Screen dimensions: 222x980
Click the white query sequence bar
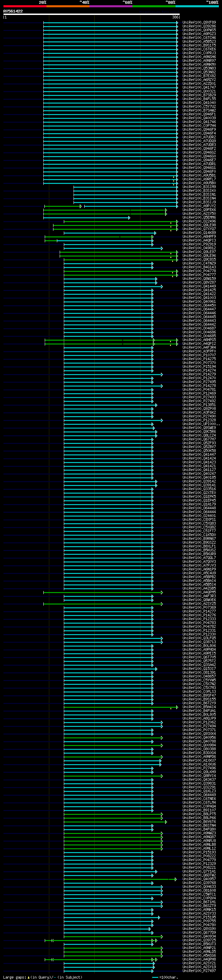tap(92, 15)
